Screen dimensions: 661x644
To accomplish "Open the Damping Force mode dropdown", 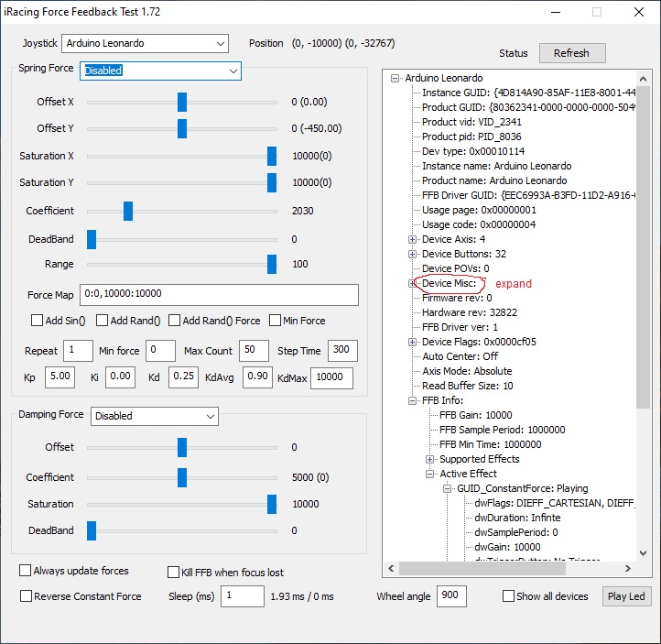I will tap(155, 416).
